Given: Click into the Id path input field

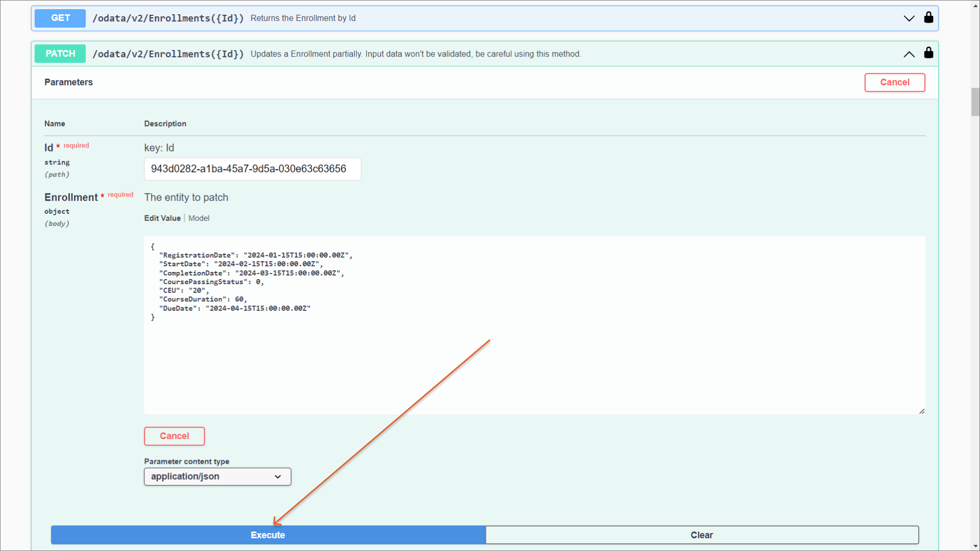Looking at the screenshot, I should tap(252, 169).
